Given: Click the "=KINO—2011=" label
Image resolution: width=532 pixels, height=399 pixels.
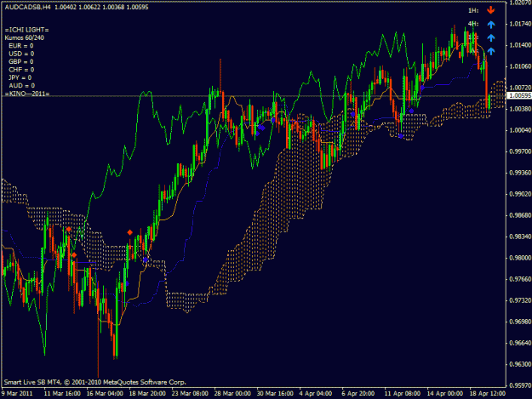Looking at the screenshot, I should [27, 94].
